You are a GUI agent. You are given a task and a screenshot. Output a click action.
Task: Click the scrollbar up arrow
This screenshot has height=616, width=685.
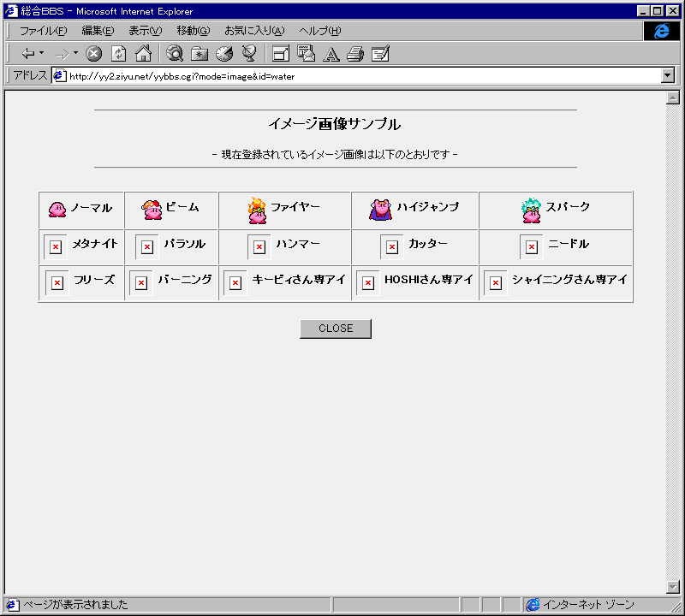click(x=673, y=98)
